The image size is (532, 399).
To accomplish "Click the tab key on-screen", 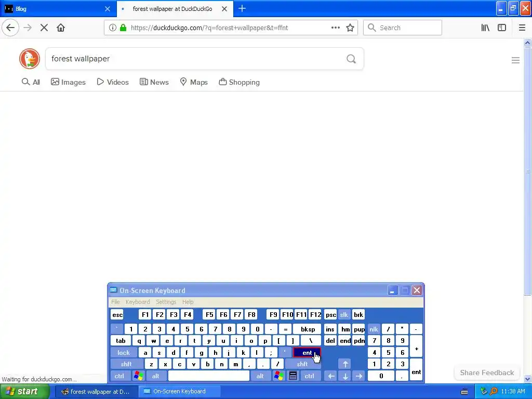I will [121, 341].
